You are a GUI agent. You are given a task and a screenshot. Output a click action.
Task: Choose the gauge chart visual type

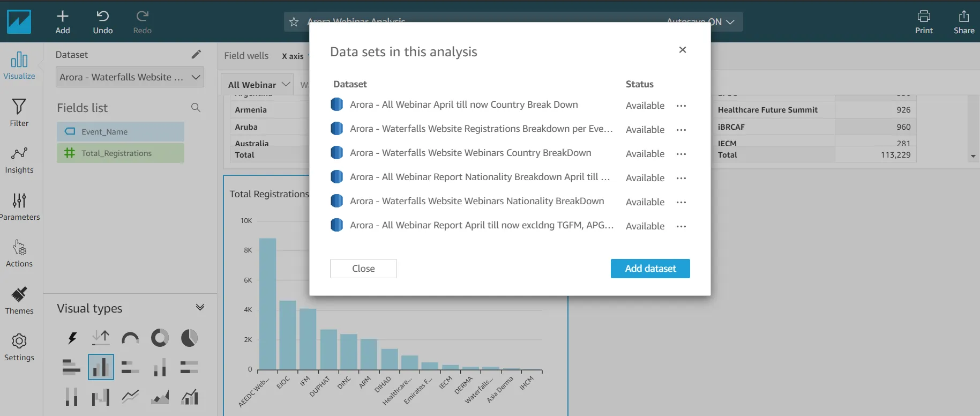[x=130, y=338]
